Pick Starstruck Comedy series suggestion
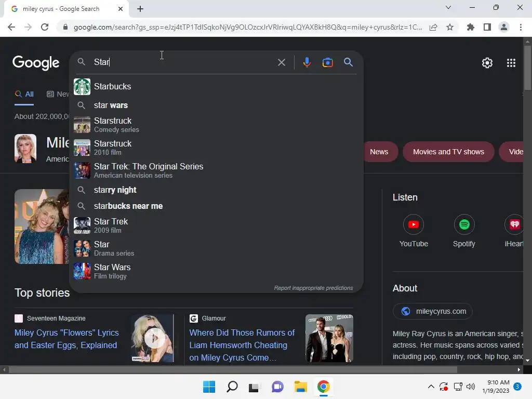The image size is (532, 399). 216,125
